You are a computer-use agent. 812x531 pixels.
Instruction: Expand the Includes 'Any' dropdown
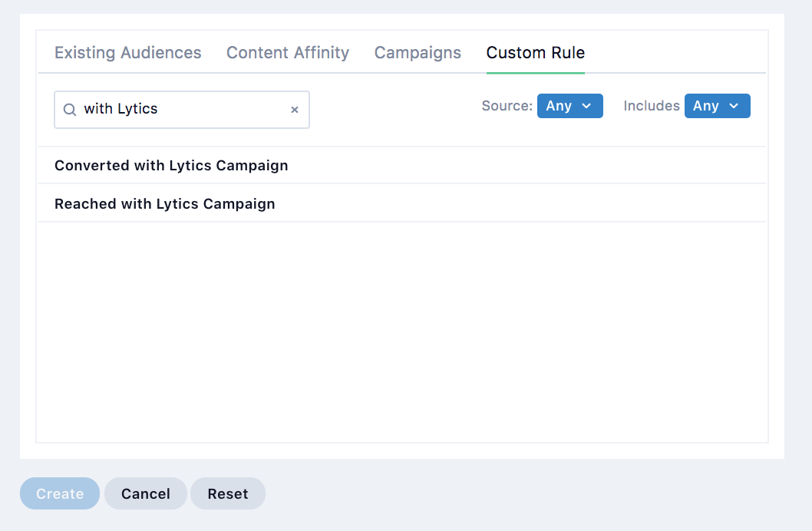[717, 106]
